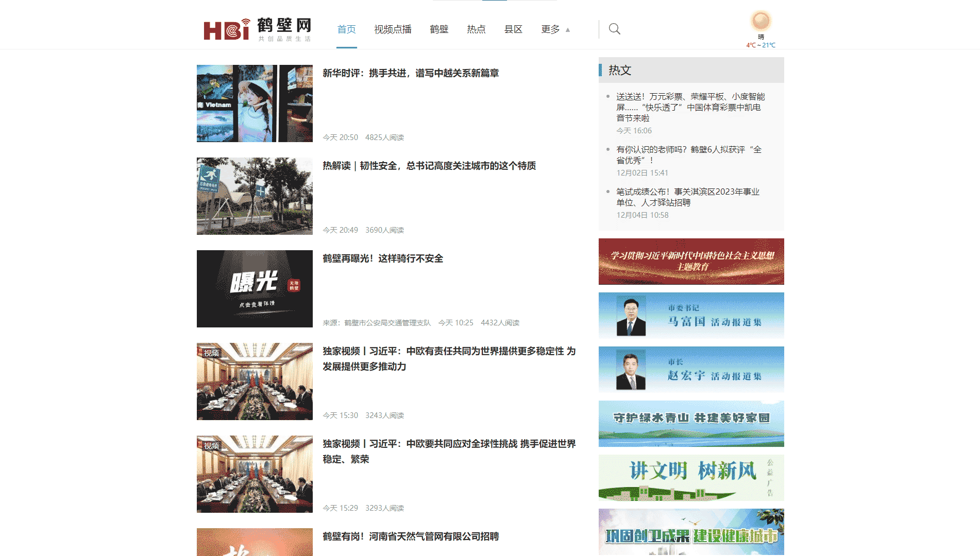Click timestamp 今天 20:50
The height and width of the screenshot is (556, 980).
340,137
